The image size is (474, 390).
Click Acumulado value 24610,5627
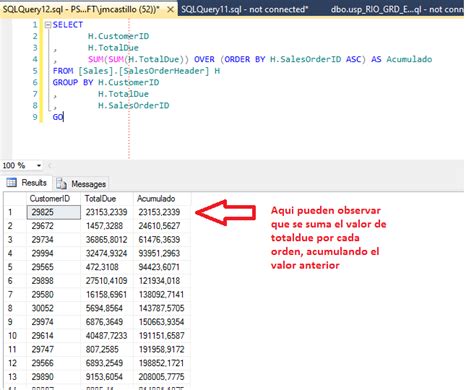(162, 226)
